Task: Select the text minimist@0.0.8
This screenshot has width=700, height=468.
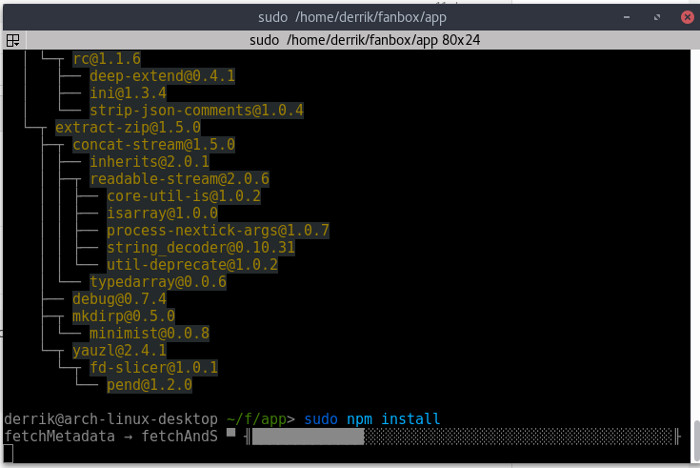Action: coord(149,333)
